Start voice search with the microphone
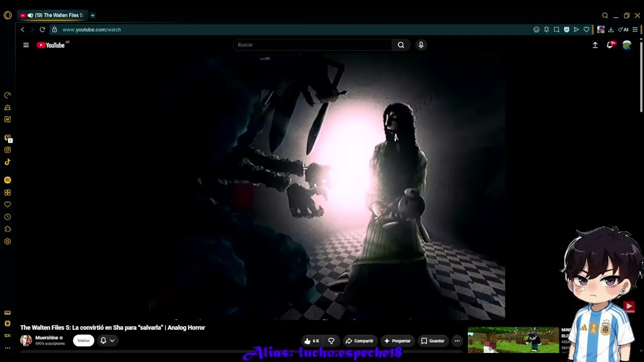The image size is (644, 362). pos(421,45)
